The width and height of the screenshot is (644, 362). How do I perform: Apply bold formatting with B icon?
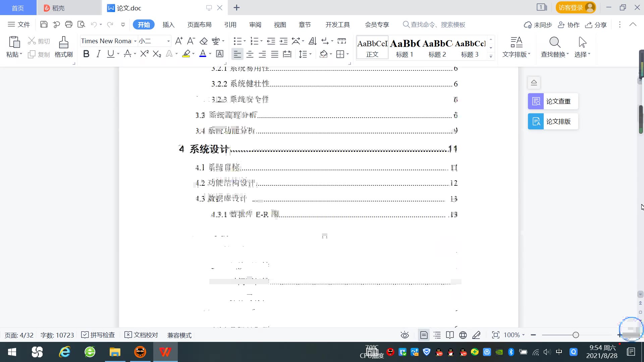(x=86, y=54)
